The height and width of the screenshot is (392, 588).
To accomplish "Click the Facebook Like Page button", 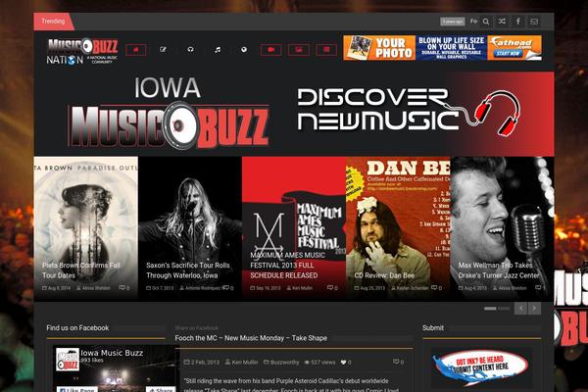I will (x=77, y=389).
